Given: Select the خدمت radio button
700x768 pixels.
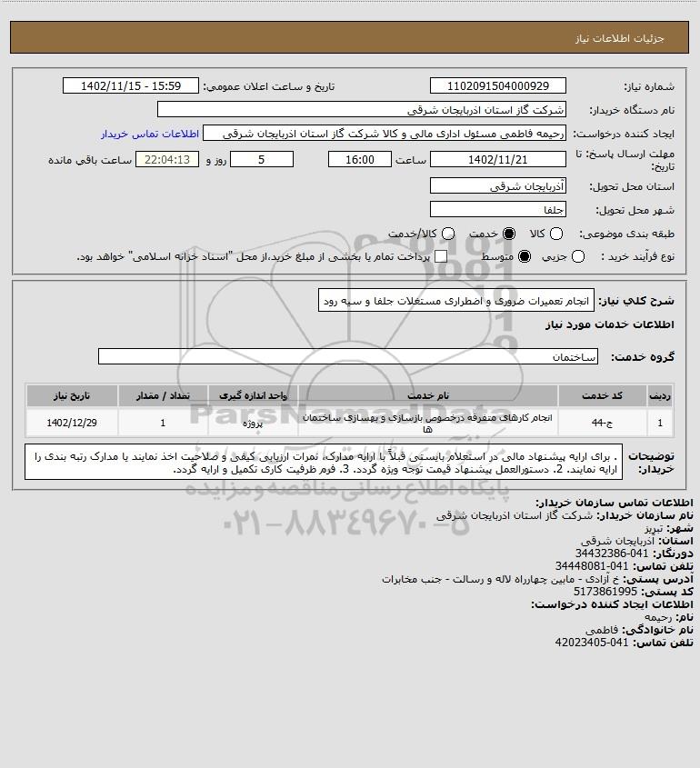Looking at the screenshot, I should [x=509, y=234].
